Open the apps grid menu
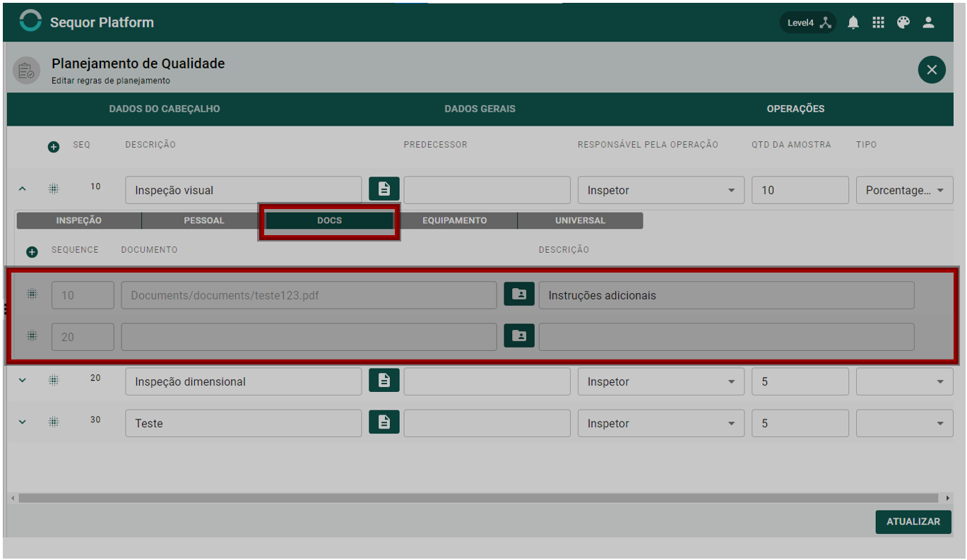The image size is (967, 560). point(878,23)
